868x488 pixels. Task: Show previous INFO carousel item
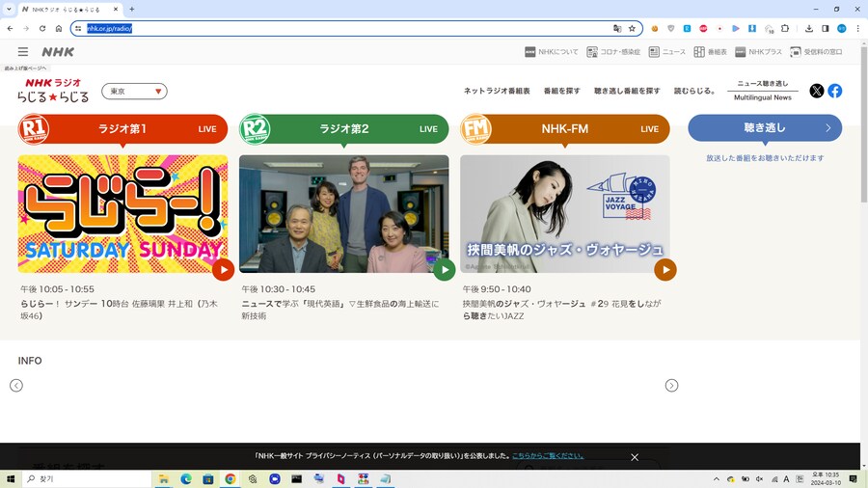[16, 386]
